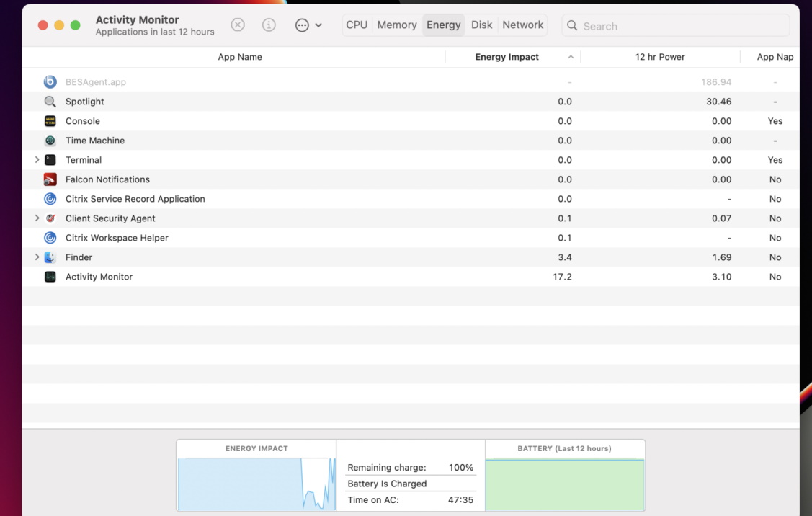
Task: Maximize the window with green button
Action: coord(75,25)
